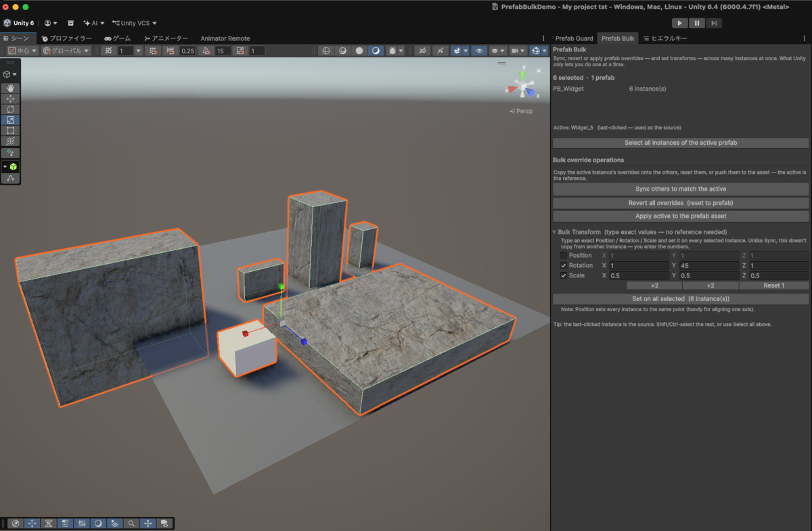The image size is (812, 531).
Task: Toggle the 2D view button with slashed icon
Action: point(422,51)
